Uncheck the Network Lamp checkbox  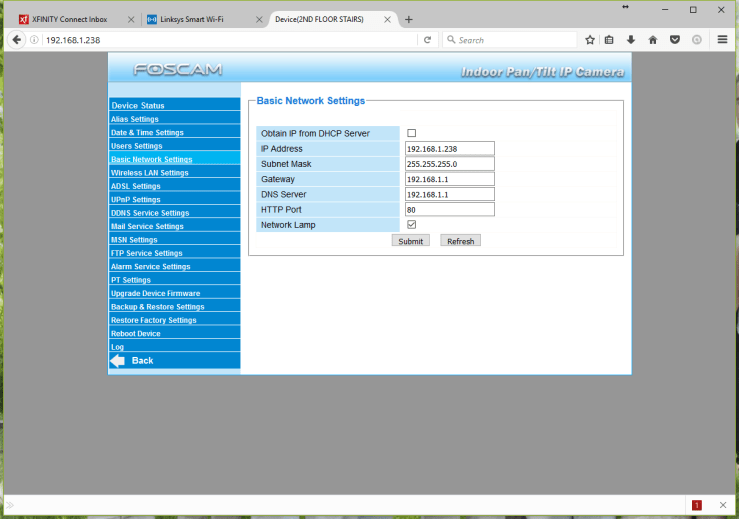411,225
